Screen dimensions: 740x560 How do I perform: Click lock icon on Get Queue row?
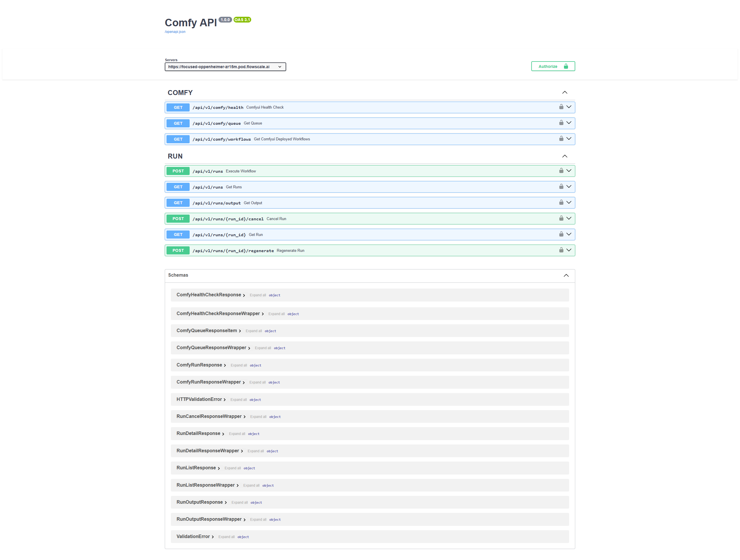coord(561,123)
